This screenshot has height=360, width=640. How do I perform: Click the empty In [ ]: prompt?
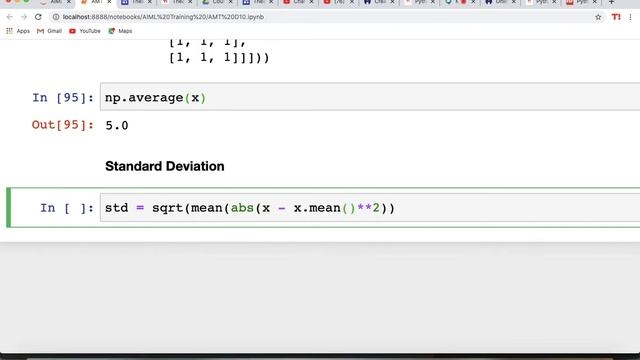(x=67, y=208)
